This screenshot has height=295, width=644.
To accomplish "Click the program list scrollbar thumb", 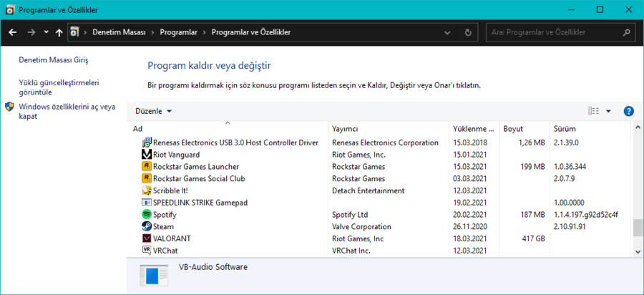I will click(638, 227).
